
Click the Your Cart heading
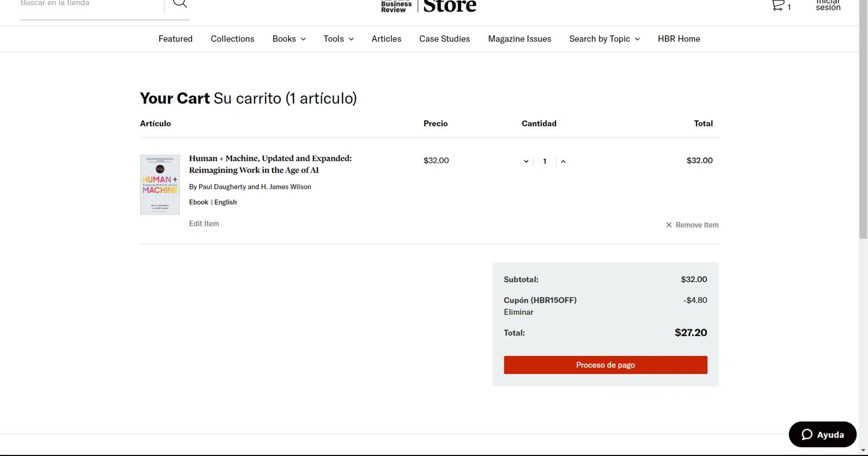point(175,98)
